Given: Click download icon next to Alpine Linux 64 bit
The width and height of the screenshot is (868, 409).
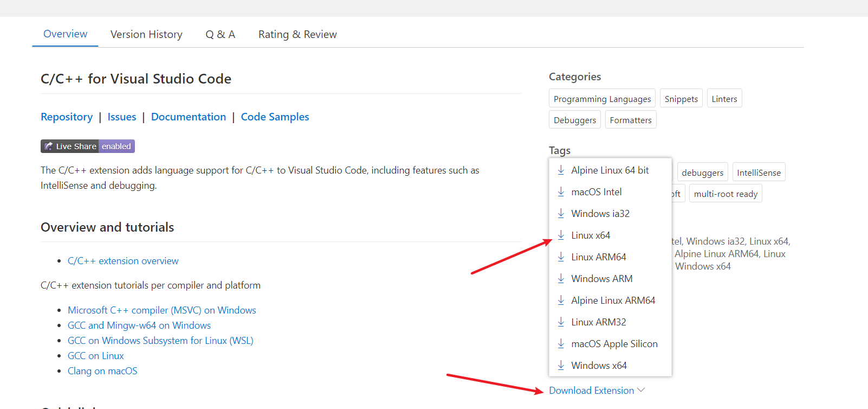Looking at the screenshot, I should (561, 170).
